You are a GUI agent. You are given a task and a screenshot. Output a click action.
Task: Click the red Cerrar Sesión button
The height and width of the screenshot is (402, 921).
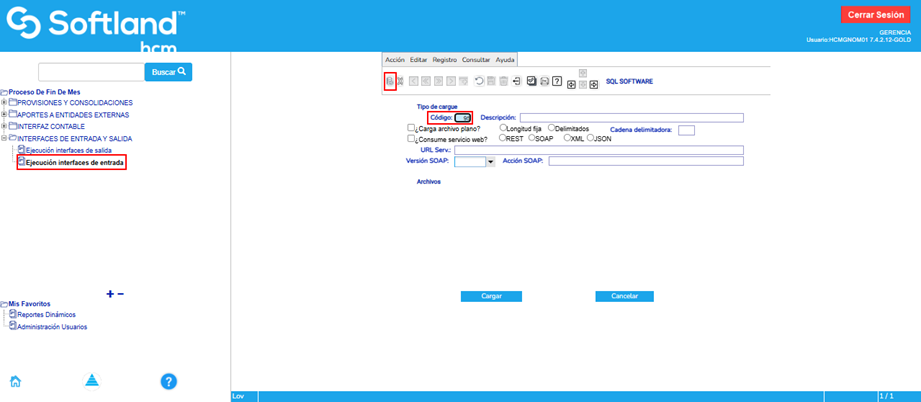click(875, 14)
